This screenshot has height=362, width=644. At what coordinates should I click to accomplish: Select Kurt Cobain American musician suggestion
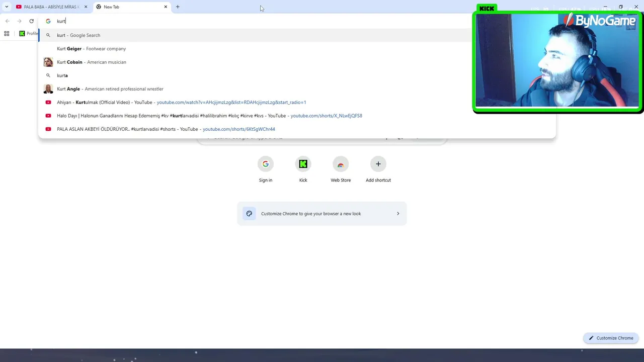(x=297, y=62)
